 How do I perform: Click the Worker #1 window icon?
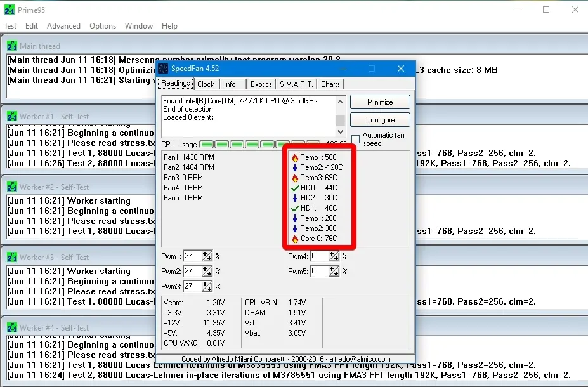click(12, 116)
